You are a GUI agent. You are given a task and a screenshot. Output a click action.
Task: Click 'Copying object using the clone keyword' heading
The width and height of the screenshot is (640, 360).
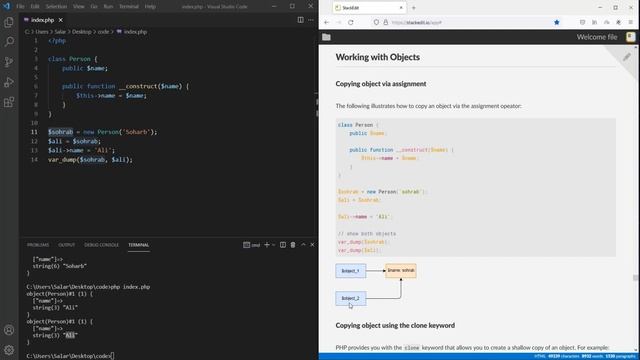pos(395,325)
